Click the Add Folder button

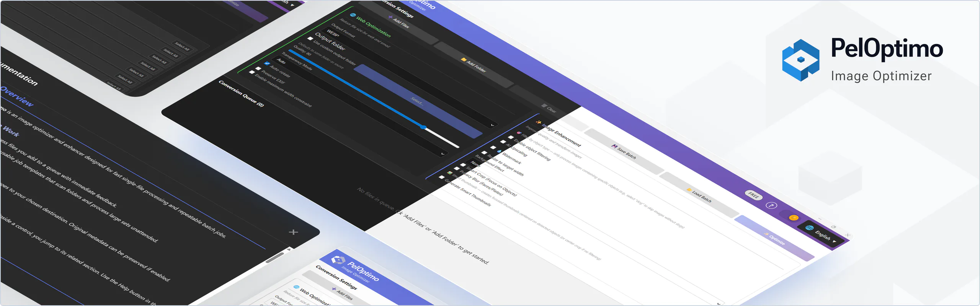pos(475,65)
